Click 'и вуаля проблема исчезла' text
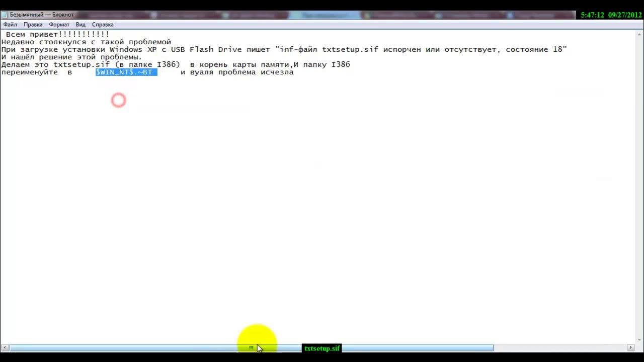The image size is (644, 362). coord(237,72)
